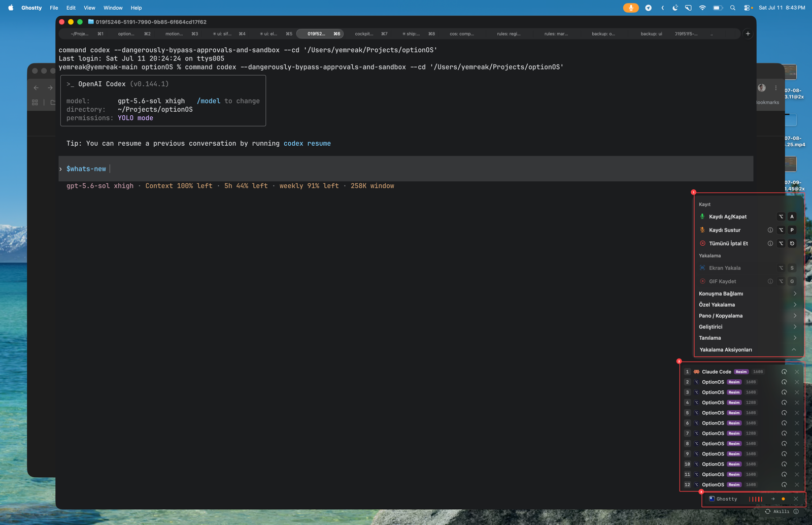Click the GIF Kaydet menu entry

[x=749, y=281]
